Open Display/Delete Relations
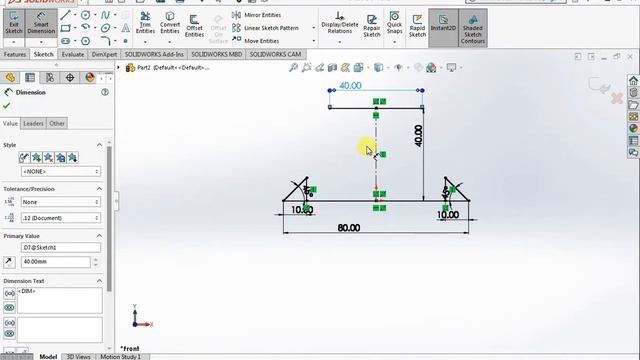The height and width of the screenshot is (360, 640). 340,23
